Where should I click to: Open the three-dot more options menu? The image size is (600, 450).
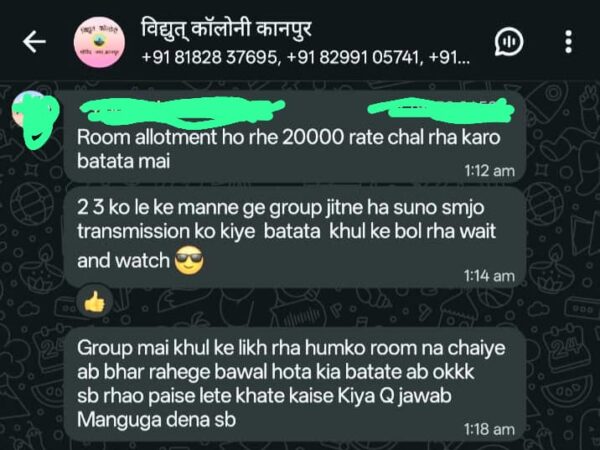point(569,41)
